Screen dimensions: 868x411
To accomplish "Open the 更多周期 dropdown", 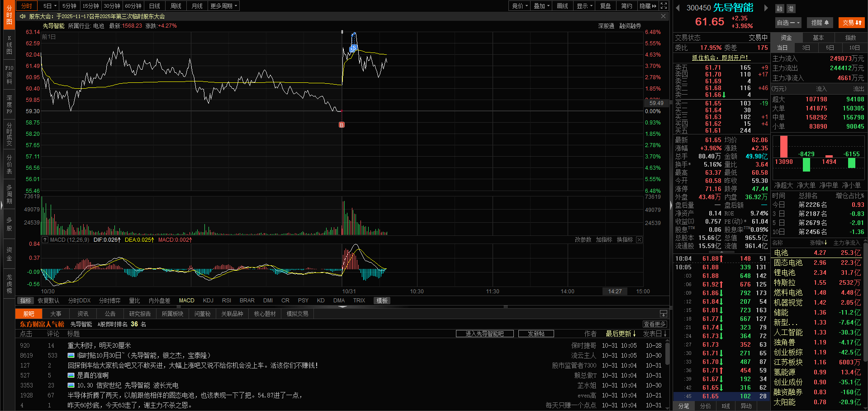I will click(223, 6).
